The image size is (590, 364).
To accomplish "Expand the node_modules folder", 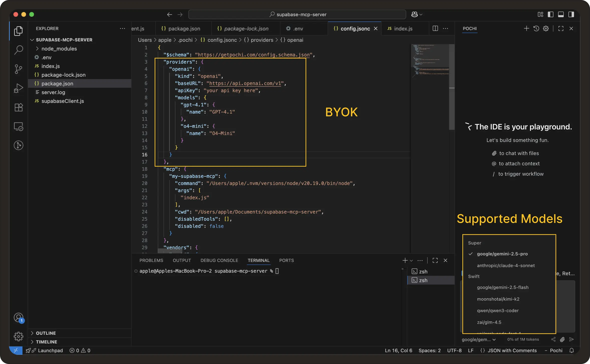I will point(59,49).
